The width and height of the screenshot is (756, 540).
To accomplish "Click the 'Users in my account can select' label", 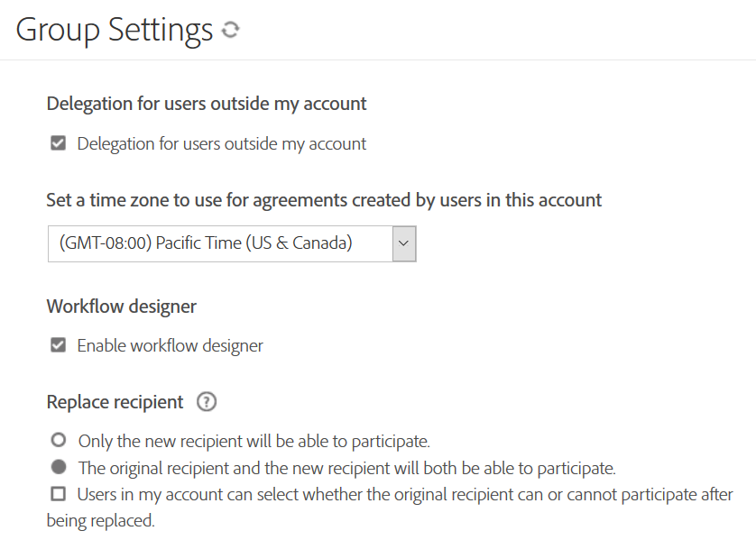I will pos(404,494).
